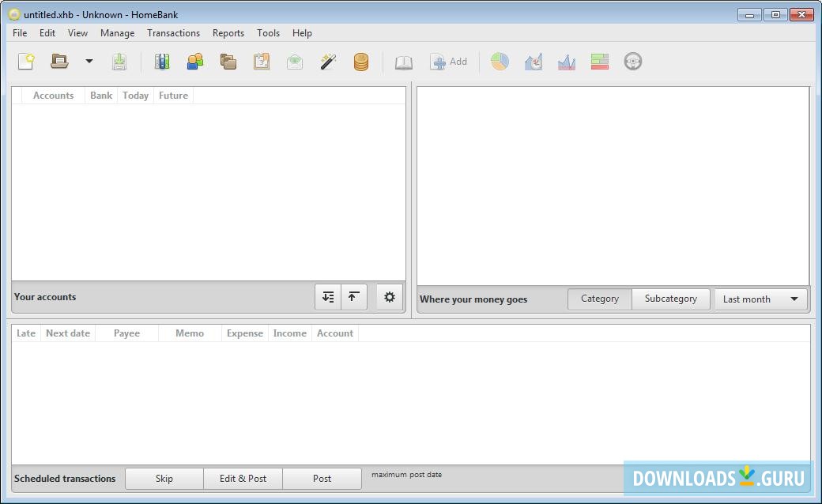Open the View menu
822x504 pixels.
pos(77,33)
